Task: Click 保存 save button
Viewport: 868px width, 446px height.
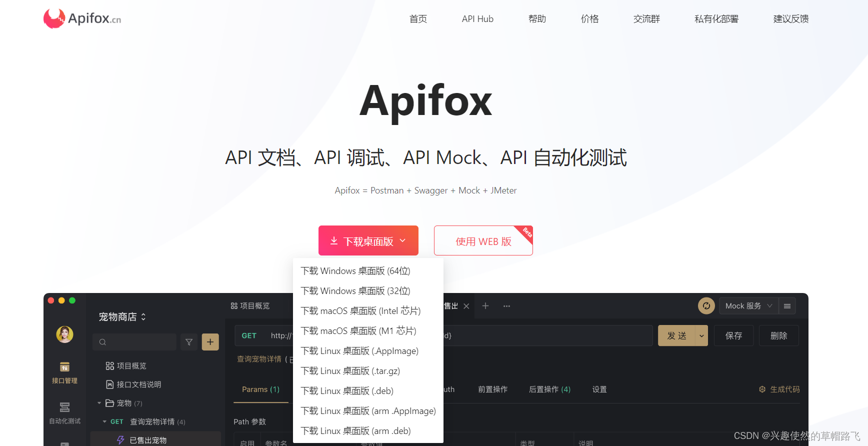Action: click(733, 335)
